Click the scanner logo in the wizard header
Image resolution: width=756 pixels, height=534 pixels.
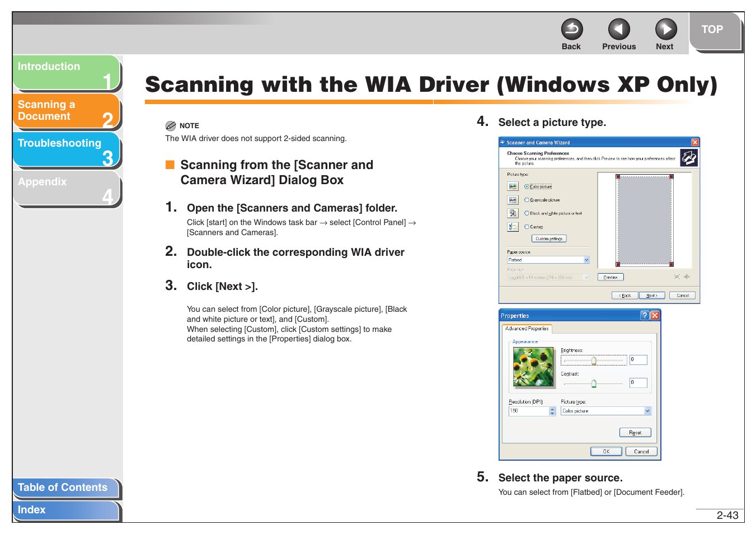[689, 158]
